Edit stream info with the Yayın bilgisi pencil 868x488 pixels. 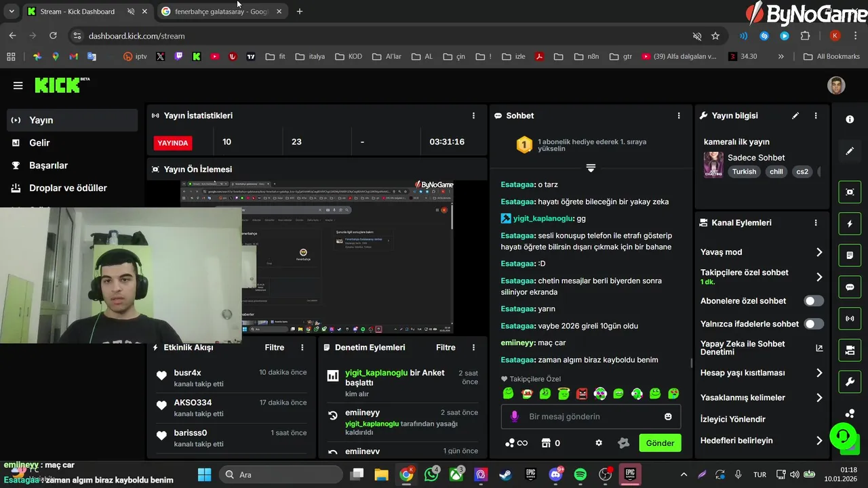pos(795,116)
